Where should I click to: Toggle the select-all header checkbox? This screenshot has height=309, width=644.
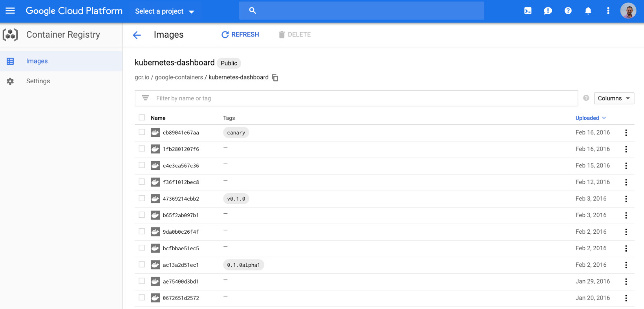(142, 118)
